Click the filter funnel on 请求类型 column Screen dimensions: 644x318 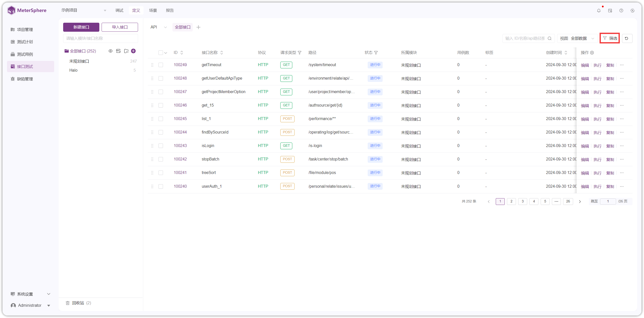coord(300,52)
